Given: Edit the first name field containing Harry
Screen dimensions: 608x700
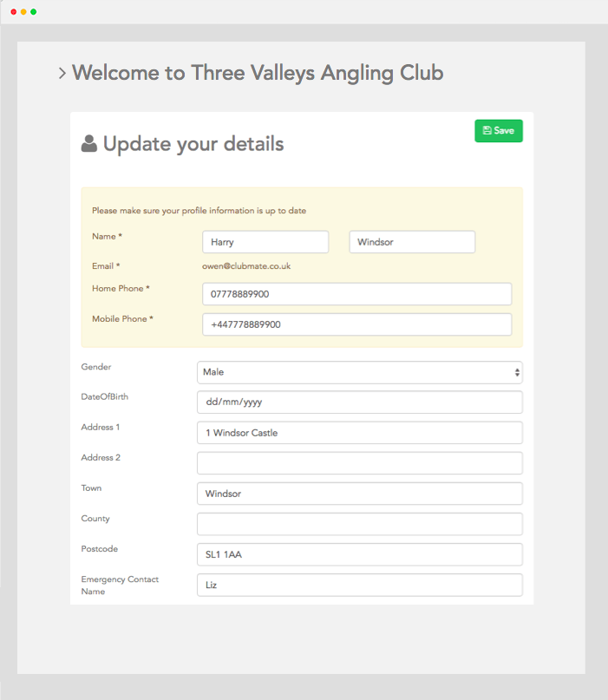Looking at the screenshot, I should click(265, 242).
